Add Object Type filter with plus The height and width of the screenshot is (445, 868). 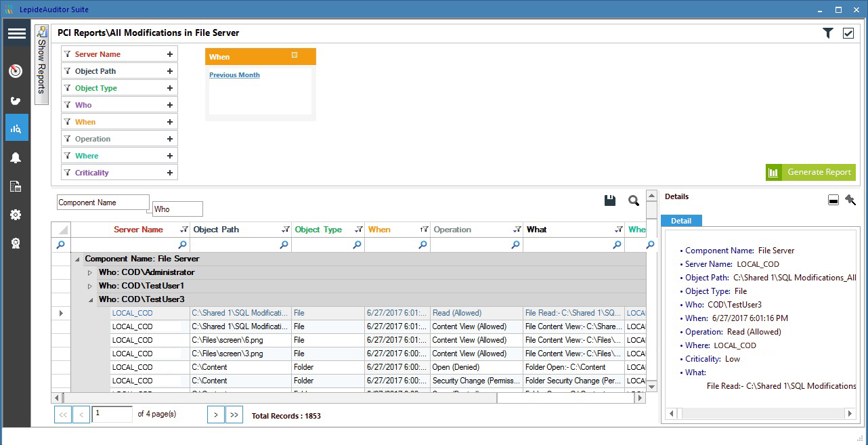point(170,88)
